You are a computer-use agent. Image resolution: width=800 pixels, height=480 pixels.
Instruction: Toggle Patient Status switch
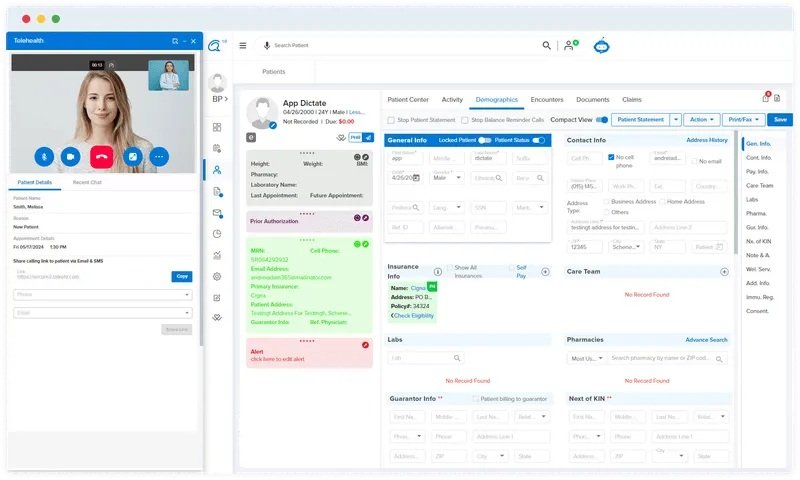click(539, 140)
